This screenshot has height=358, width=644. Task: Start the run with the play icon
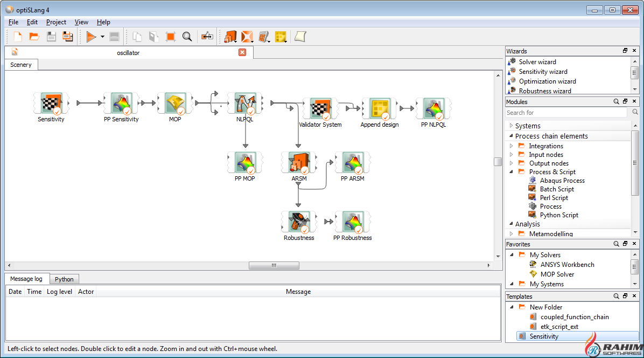pyautogui.click(x=91, y=37)
